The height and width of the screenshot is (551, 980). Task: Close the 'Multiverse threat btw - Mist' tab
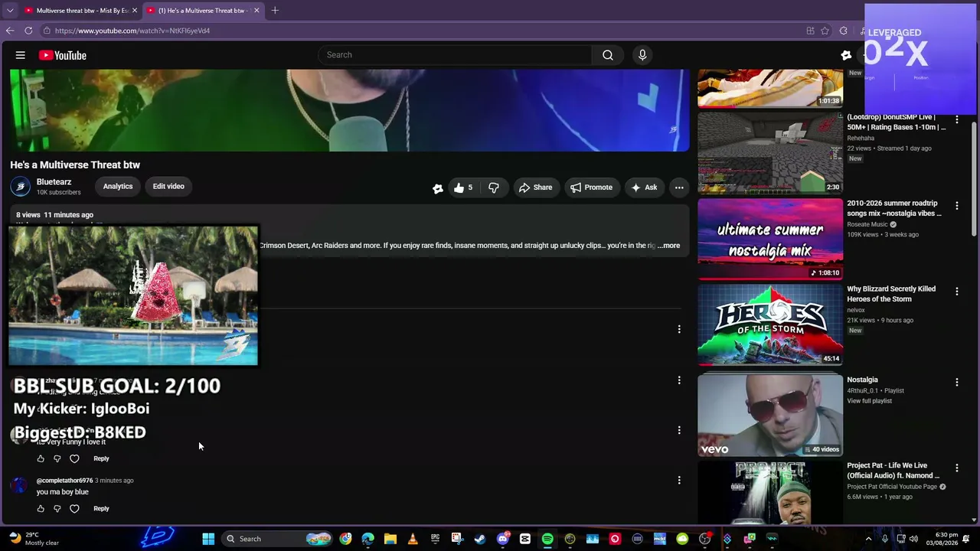click(135, 11)
